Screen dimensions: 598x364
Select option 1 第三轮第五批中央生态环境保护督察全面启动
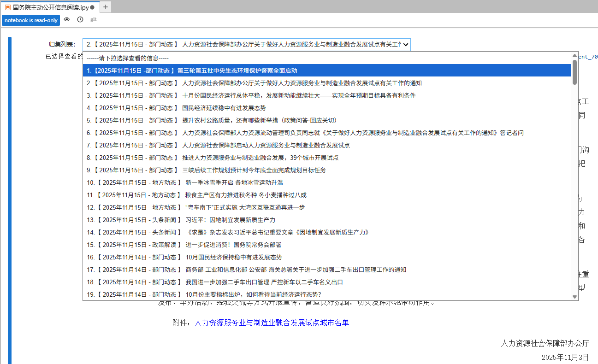[327, 70]
